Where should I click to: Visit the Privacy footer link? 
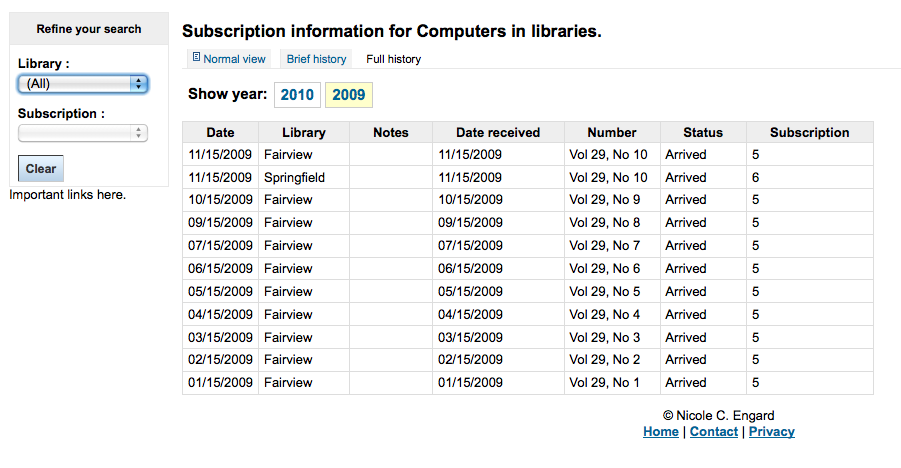(x=771, y=431)
